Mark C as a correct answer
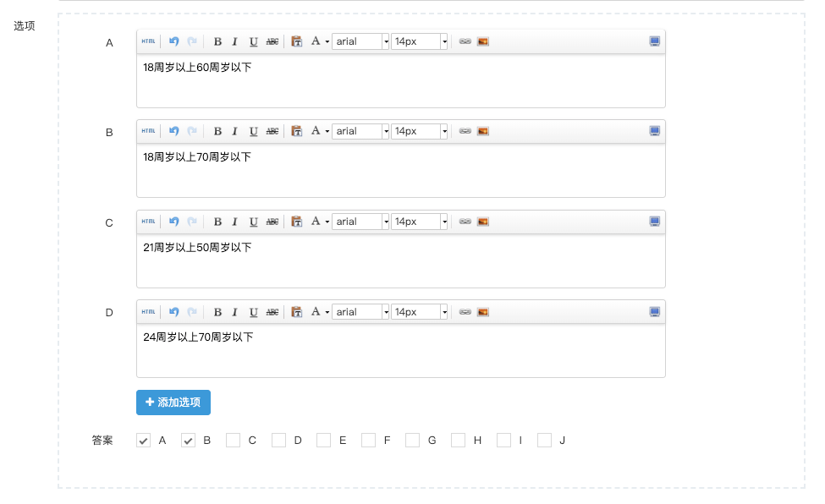Screen dimensions: 825x504 pos(233,441)
